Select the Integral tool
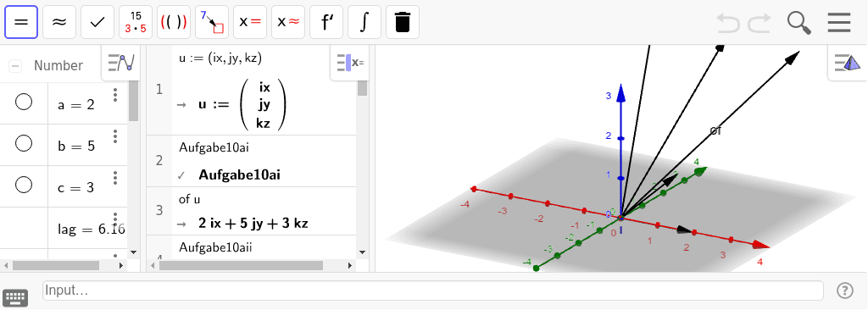The height and width of the screenshot is (310, 868). click(364, 22)
